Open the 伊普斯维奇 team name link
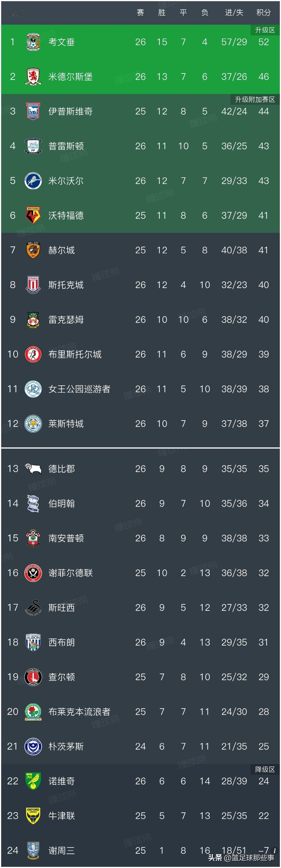 point(70,112)
